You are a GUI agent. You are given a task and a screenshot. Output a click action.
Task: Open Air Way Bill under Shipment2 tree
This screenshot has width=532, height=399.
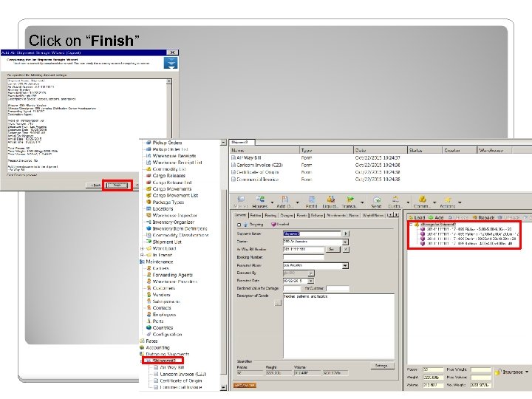[168, 367]
